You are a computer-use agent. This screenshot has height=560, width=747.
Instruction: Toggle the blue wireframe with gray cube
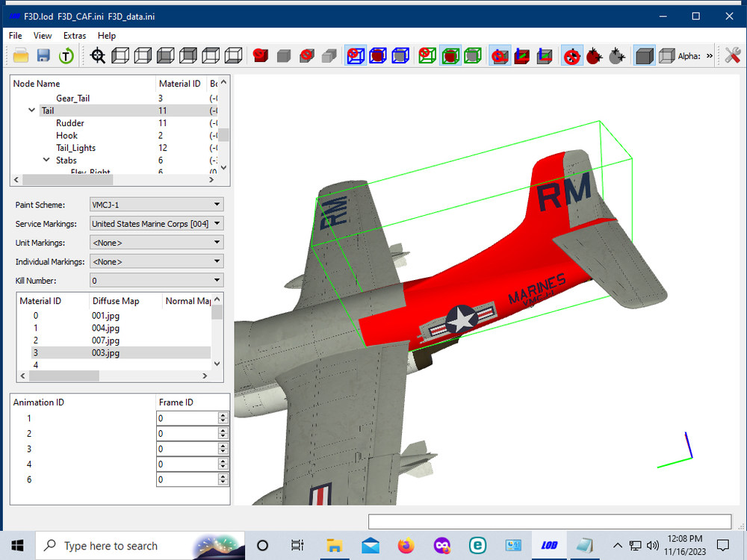(400, 56)
